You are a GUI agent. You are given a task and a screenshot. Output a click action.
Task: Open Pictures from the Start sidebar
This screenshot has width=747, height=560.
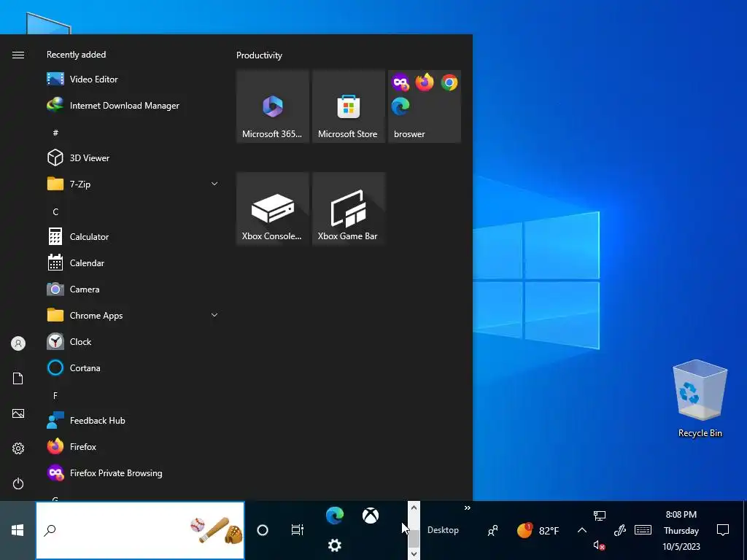tap(18, 413)
